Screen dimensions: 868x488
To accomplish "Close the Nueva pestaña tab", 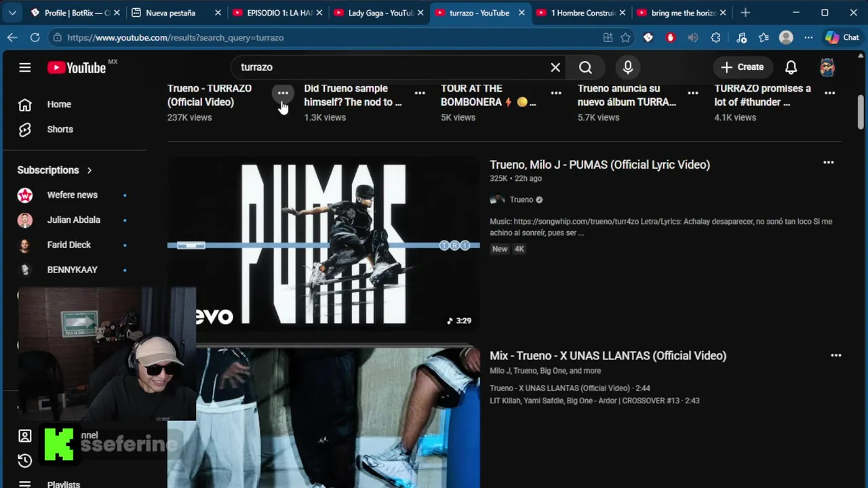I will click(x=218, y=12).
